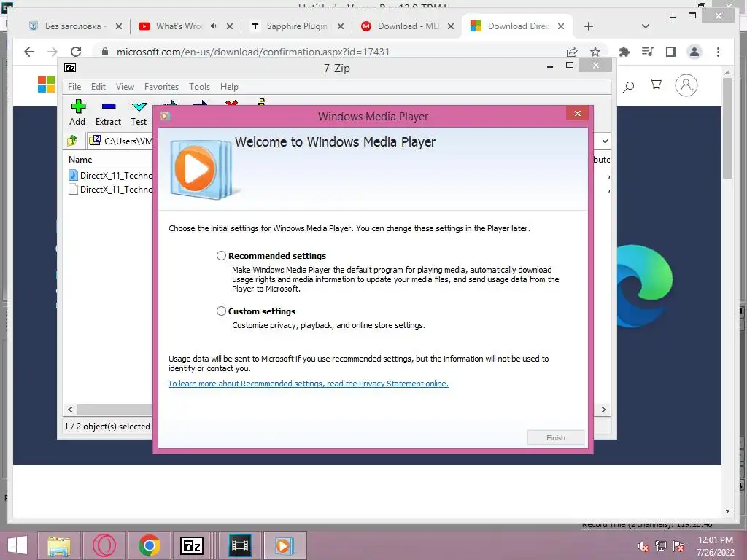Open Chrome Extensions puzzle icon

624,52
